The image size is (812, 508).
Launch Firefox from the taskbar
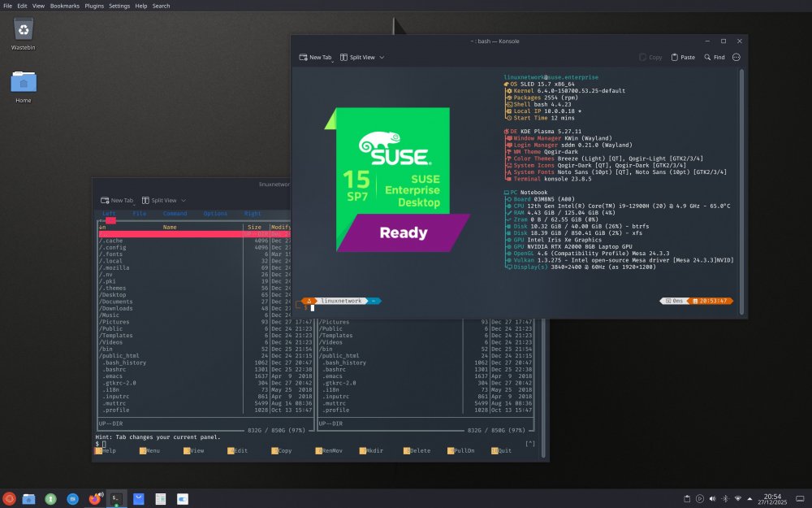coord(95,498)
